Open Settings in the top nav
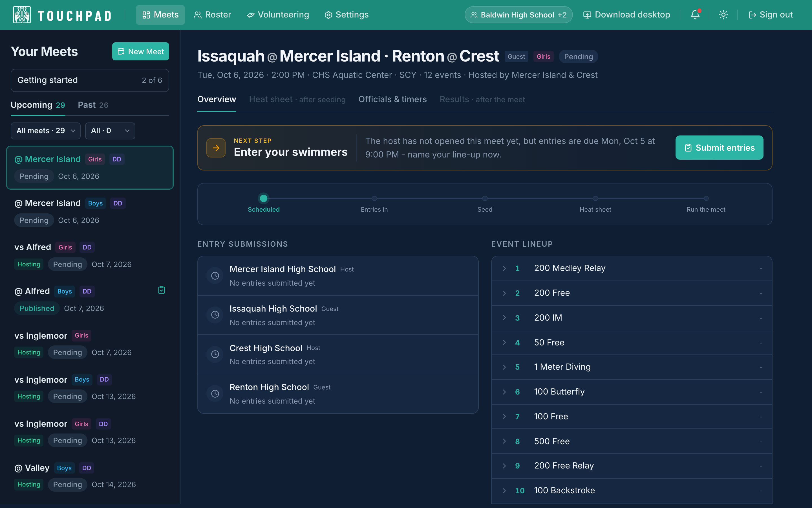 click(347, 15)
